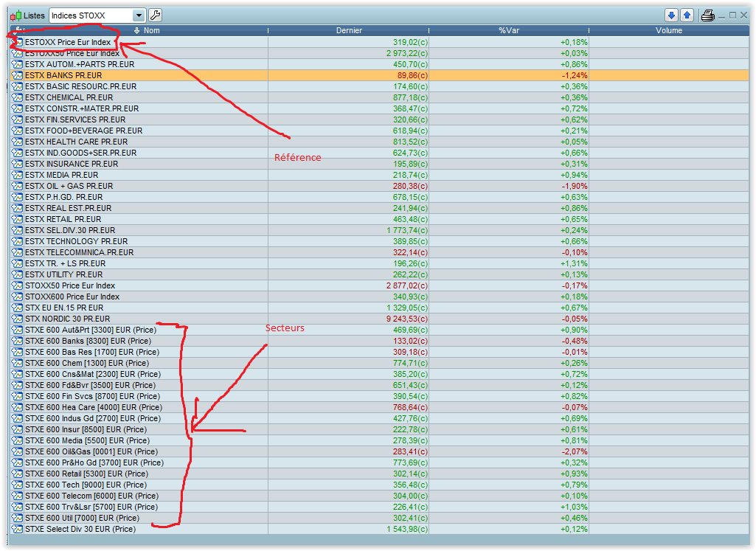This screenshot has height=551, width=756.
Task: Select STXE 600 Fd&Bvr [3500] row name
Action: tap(91, 385)
